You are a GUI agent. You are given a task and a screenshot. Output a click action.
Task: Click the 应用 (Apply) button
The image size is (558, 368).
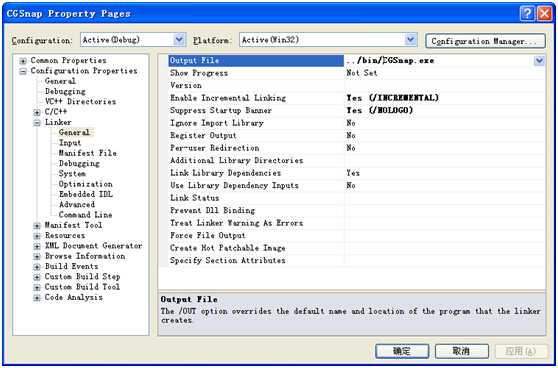tap(521, 351)
